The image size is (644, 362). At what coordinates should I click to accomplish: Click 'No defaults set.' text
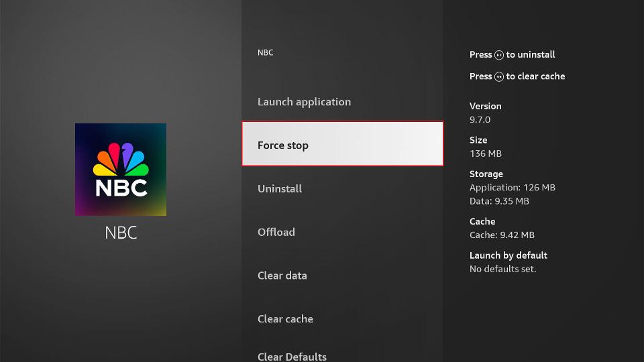[502, 269]
